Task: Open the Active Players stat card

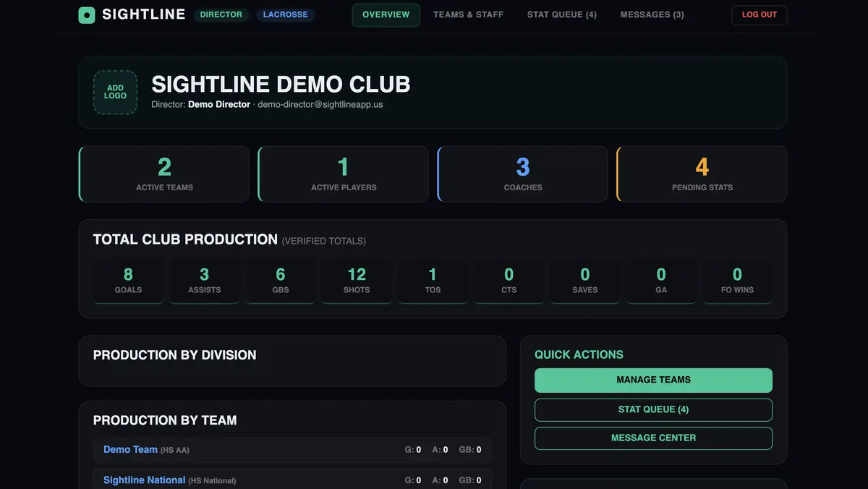Action: [x=344, y=174]
